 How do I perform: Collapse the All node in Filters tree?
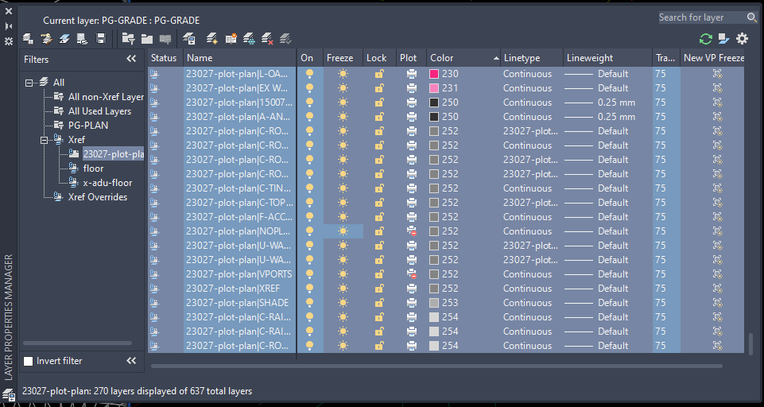29,83
